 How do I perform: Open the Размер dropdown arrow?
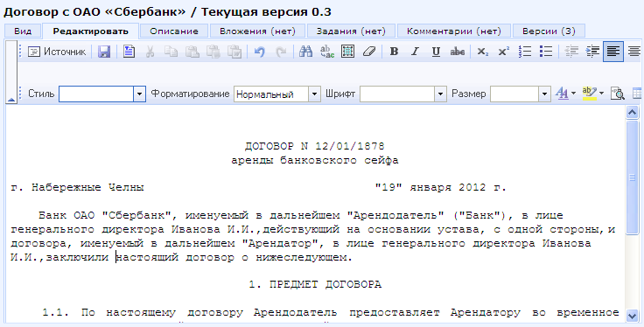(x=544, y=94)
